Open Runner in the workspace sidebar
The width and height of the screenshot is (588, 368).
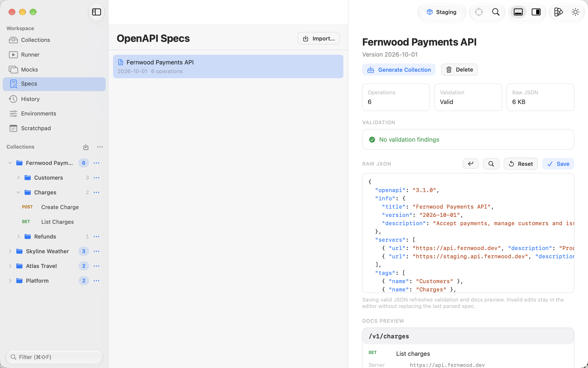coord(54,55)
